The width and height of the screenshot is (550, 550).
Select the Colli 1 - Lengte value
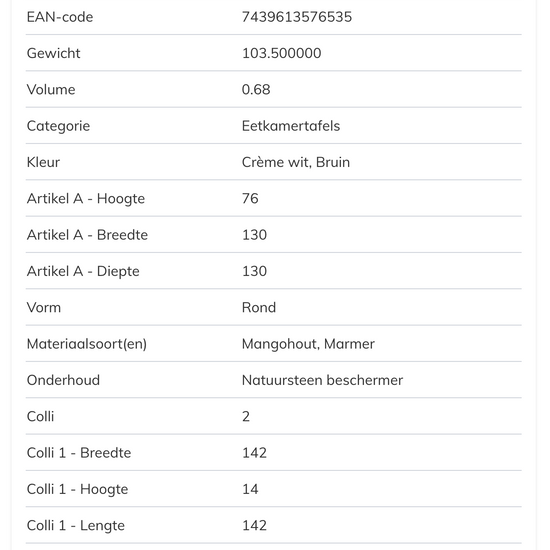pyautogui.click(x=254, y=525)
